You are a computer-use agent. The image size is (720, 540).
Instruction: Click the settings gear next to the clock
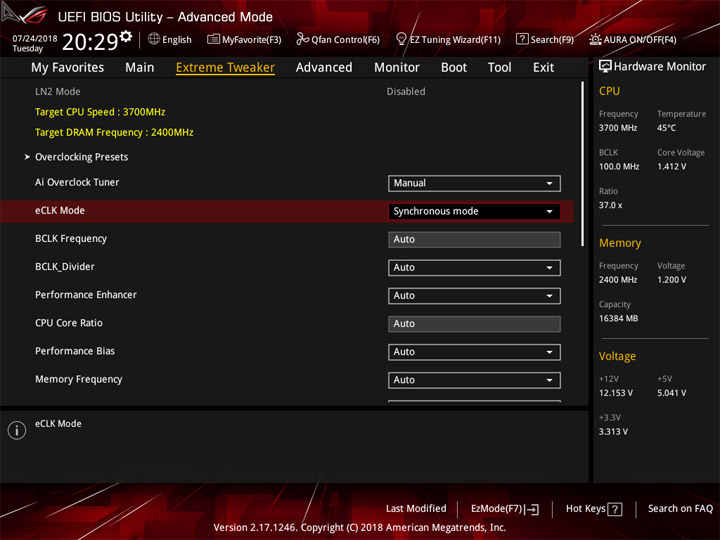[x=126, y=36]
